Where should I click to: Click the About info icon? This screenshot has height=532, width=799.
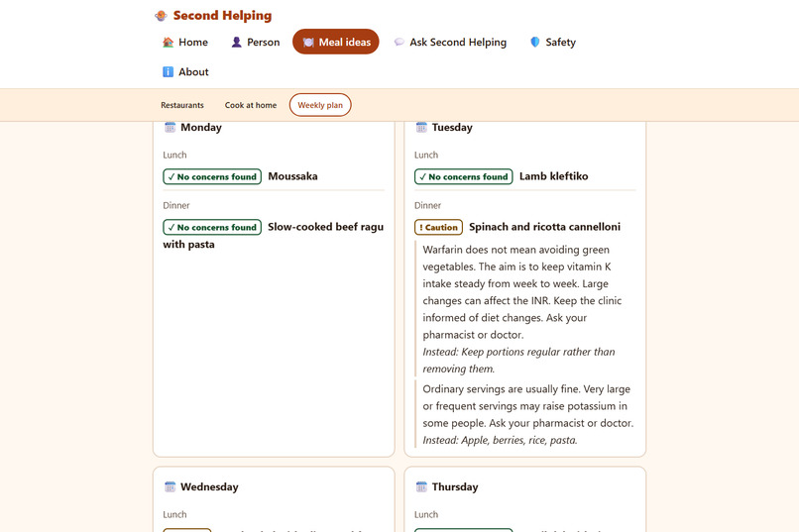[x=169, y=71]
